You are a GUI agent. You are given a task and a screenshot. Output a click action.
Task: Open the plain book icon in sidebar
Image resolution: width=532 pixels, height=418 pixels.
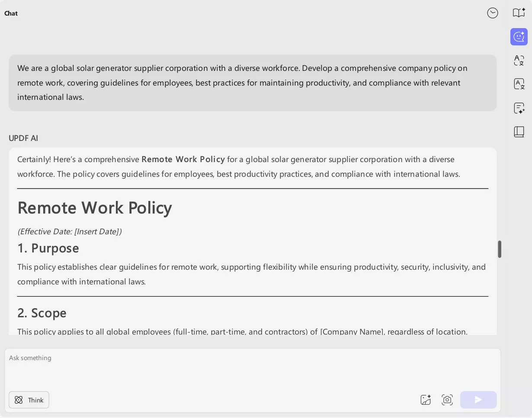tap(519, 131)
